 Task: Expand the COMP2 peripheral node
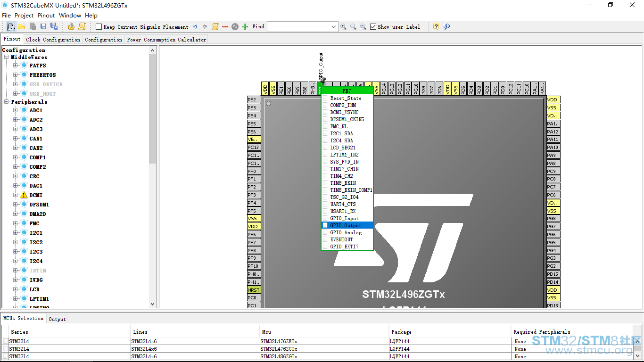coord(16,167)
